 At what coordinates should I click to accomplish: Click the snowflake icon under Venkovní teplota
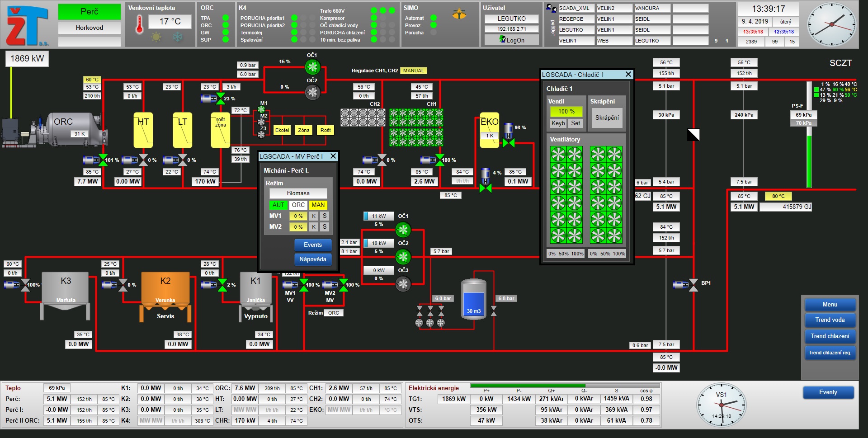pos(178,37)
